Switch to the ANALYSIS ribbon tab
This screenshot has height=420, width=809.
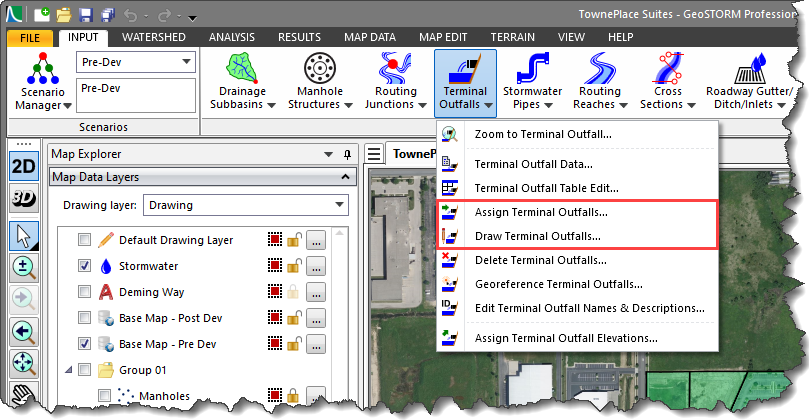point(232,37)
